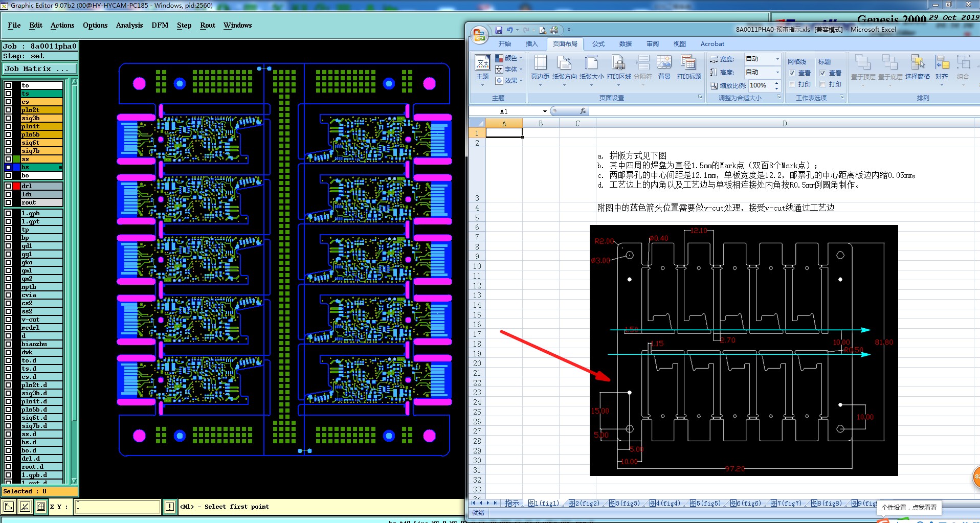Click the Job Matrix button
This screenshot has width=980, height=523.
pos(40,69)
